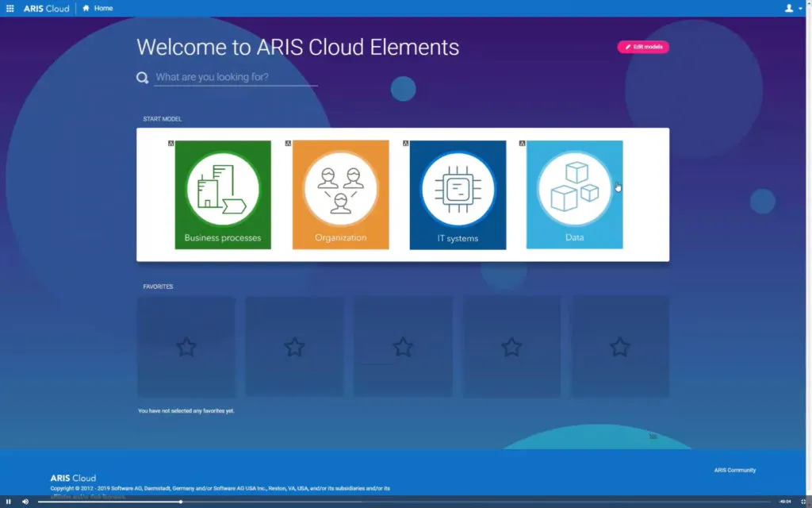
Task: Pause the video playback
Action: 8,502
